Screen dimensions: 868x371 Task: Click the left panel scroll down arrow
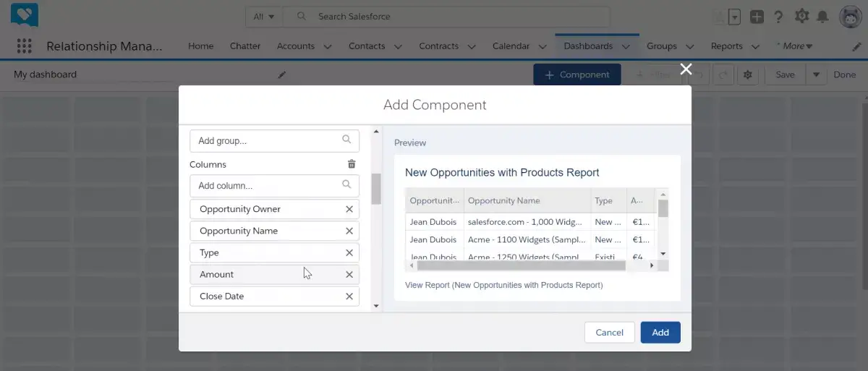coord(375,306)
